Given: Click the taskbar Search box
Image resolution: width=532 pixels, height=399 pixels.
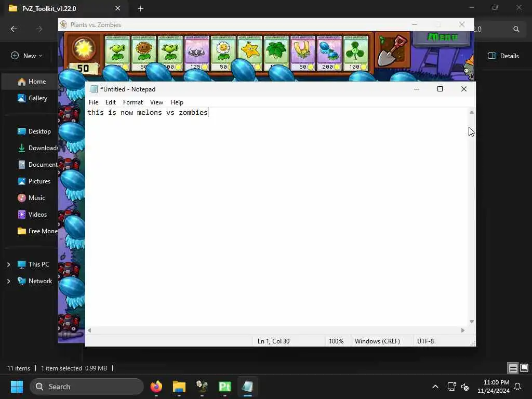Looking at the screenshot, I should pos(87,387).
